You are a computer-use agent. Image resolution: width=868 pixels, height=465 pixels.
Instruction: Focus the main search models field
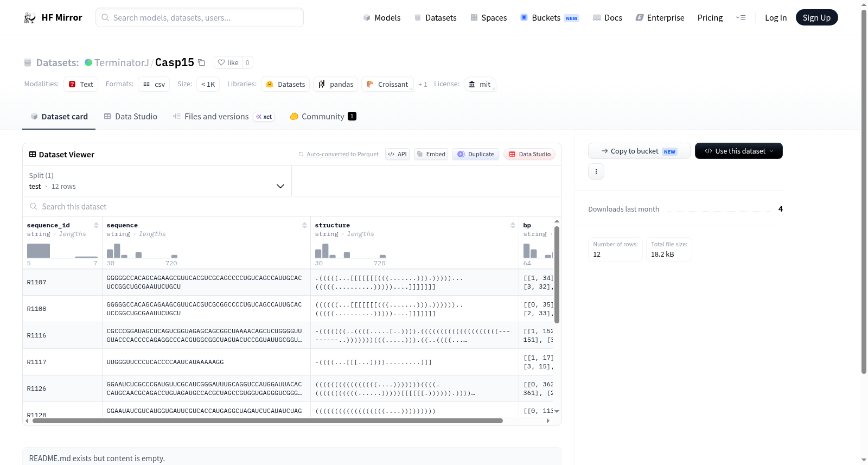200,17
